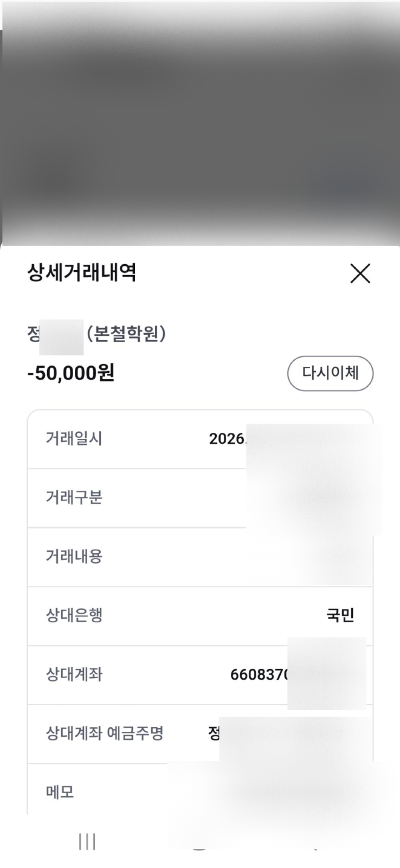Tap the 상대계좌 예금주명 label
This screenshot has width=400, height=868.
(x=105, y=733)
